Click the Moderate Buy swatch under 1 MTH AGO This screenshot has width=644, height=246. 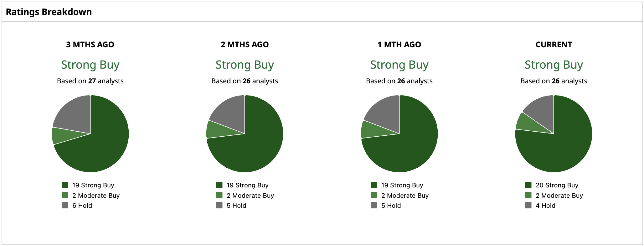[374, 195]
